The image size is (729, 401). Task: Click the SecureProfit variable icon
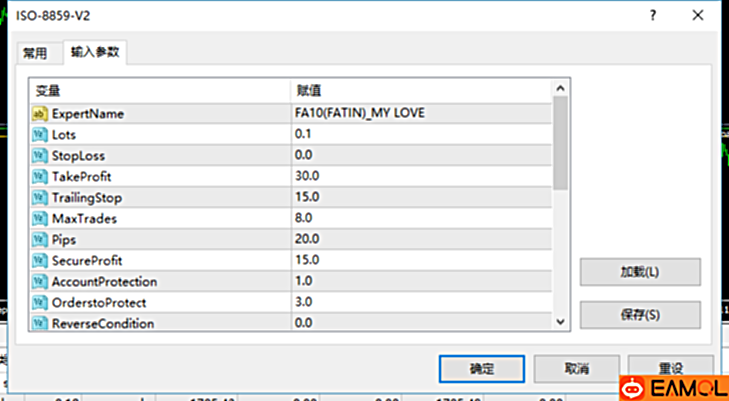point(40,260)
